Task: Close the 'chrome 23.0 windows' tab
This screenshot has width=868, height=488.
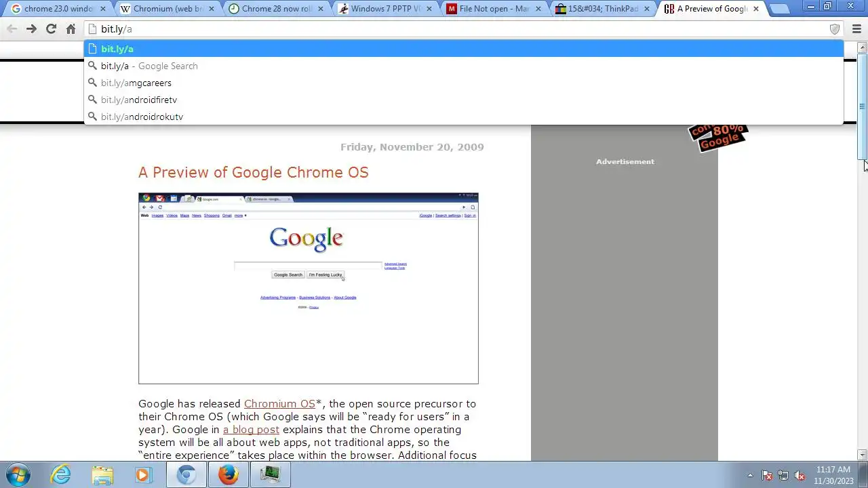Action: [103, 9]
